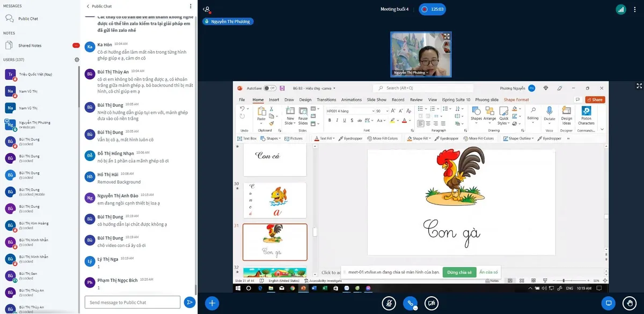Expand the Nguyễn Thị Phương presenter label

click(227, 21)
